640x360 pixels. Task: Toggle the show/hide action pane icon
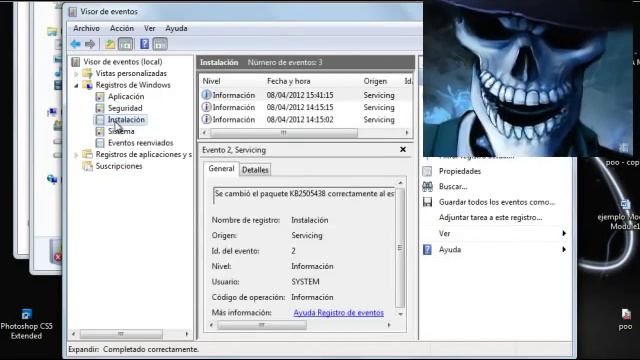point(160,44)
